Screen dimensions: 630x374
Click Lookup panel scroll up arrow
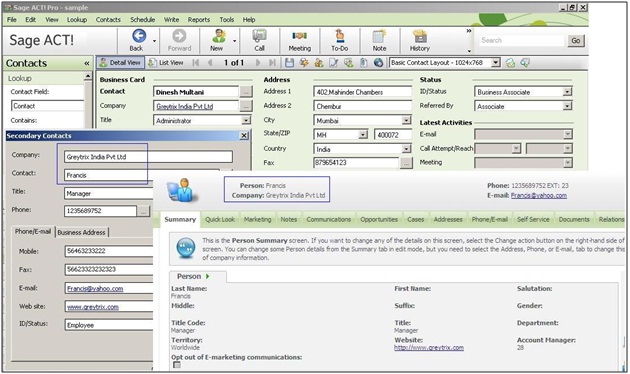88,76
